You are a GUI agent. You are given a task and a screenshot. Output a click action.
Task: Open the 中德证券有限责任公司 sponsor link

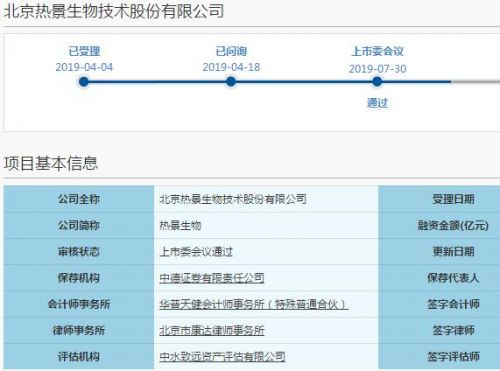[212, 278]
